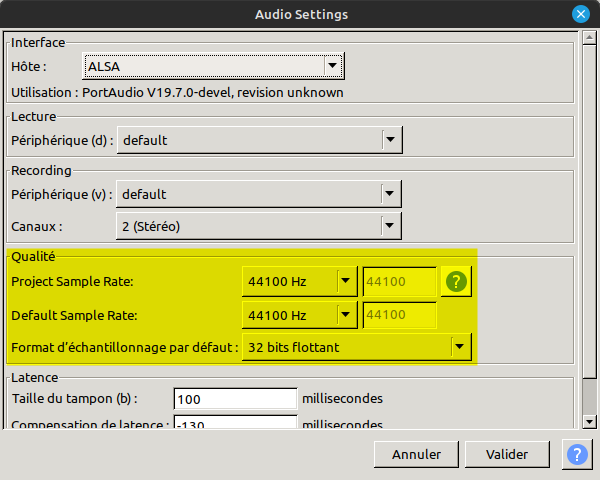The image size is (600, 480).
Task: Open the Default Sample Rate dropdown
Action: coord(299,315)
